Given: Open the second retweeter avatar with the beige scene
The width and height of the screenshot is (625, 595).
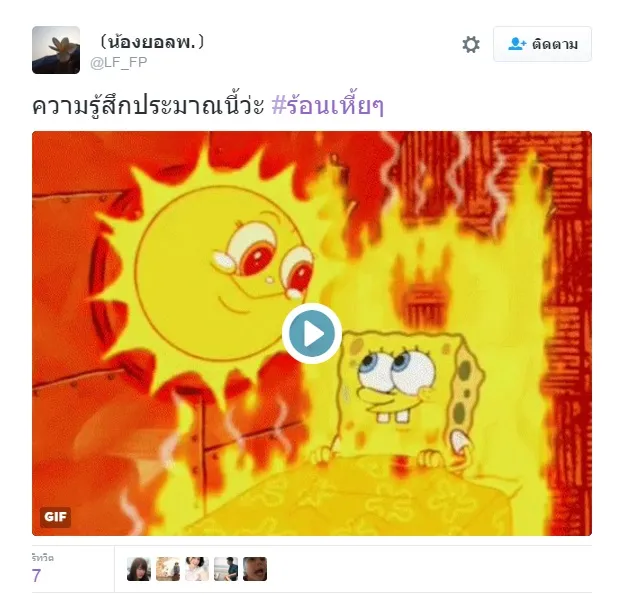Looking at the screenshot, I should (168, 569).
